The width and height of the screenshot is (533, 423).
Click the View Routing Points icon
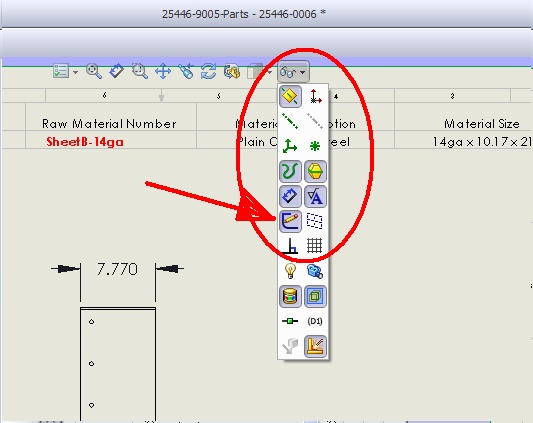coord(290,321)
